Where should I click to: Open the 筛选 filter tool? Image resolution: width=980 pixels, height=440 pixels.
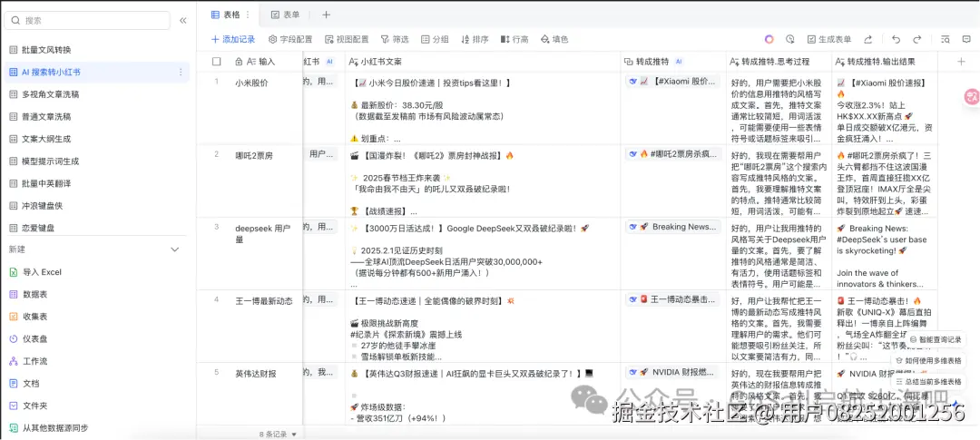395,39
